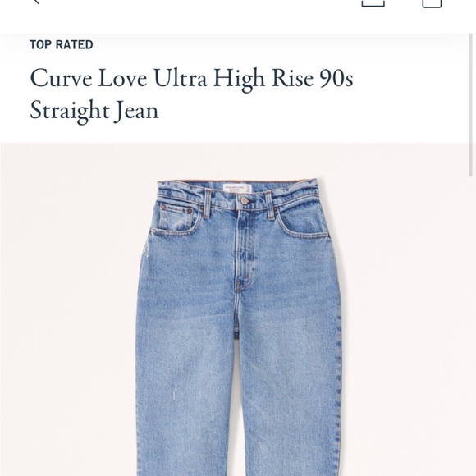The height and width of the screenshot is (476, 476).
Task: Tap the blank image background beside jeans
Action: tap(66, 304)
